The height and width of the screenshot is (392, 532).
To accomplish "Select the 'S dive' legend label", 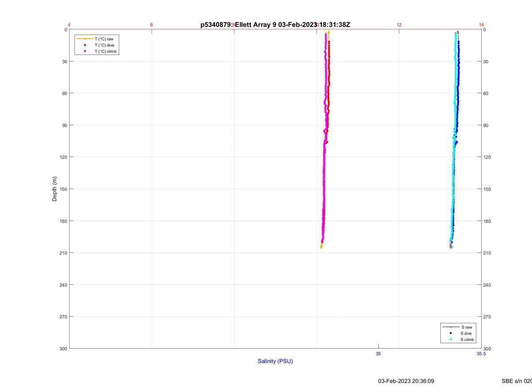I will [466, 333].
